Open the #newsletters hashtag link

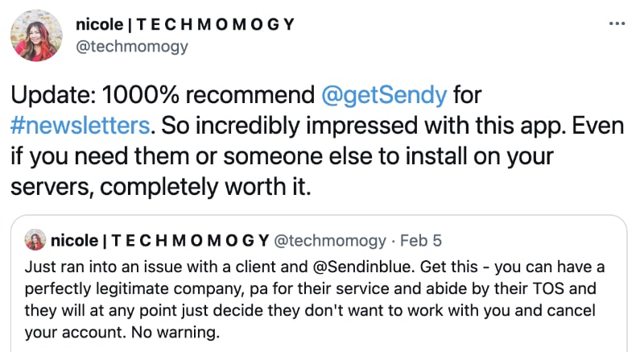point(80,126)
